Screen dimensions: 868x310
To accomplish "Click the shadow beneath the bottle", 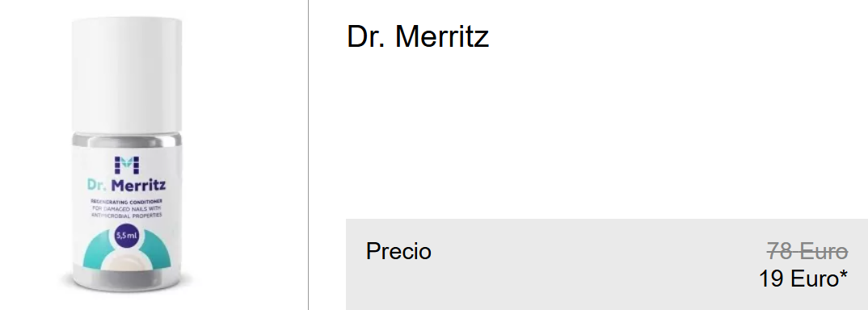I will (127, 287).
